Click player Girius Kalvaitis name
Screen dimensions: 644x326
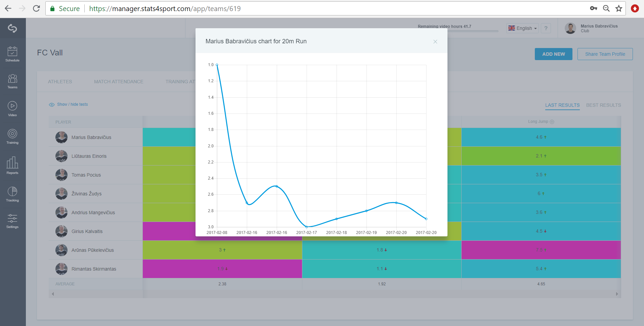[87, 231]
